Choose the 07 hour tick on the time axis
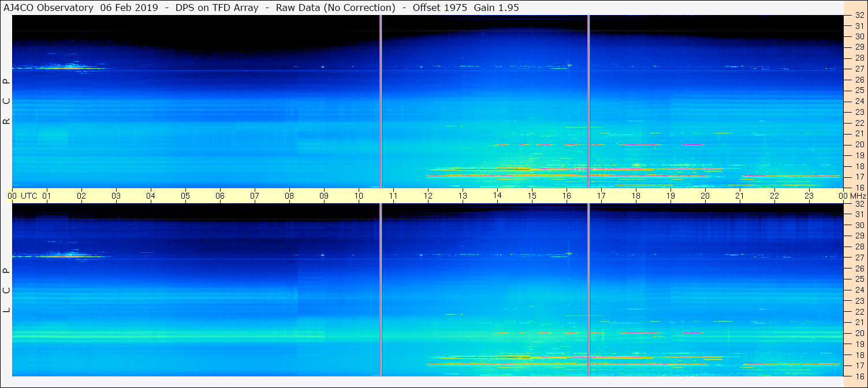The image size is (868, 388). [255, 196]
